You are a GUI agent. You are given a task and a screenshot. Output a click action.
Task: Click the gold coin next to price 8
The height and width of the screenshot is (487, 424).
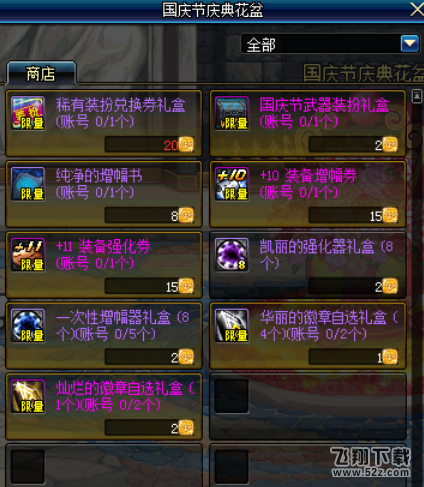pyautogui.click(x=186, y=215)
